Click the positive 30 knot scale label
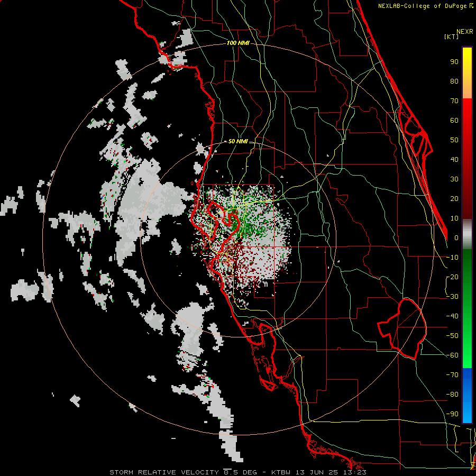 pos(454,179)
